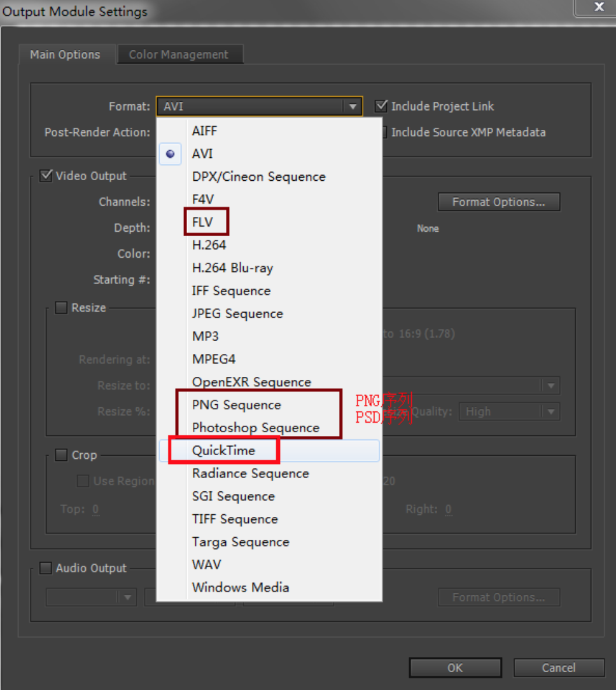Pick PNG Sequence from the list
This screenshot has height=690, width=616.
click(236, 405)
